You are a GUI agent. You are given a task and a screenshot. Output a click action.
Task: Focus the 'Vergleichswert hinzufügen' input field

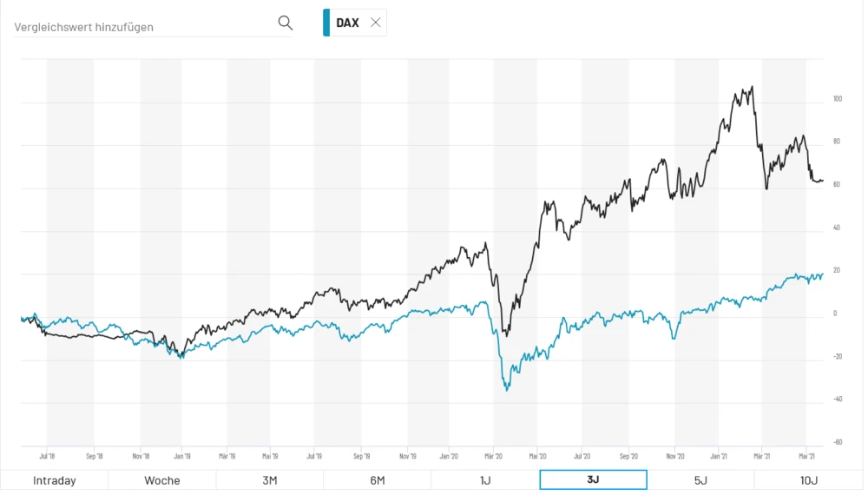point(143,27)
